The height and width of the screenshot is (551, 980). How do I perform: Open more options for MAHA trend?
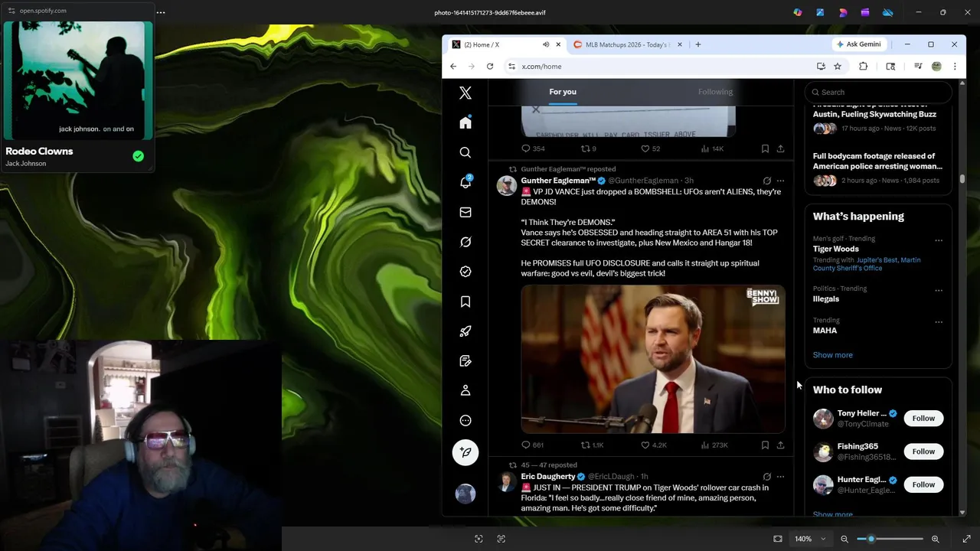click(939, 322)
